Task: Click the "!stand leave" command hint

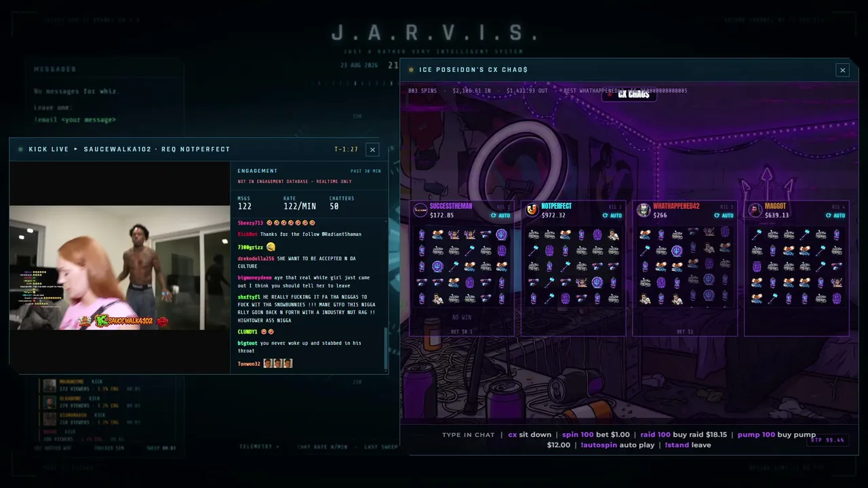Action: pyautogui.click(x=688, y=445)
